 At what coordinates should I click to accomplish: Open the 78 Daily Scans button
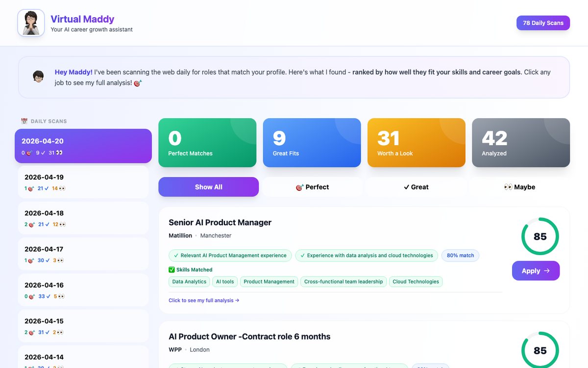pyautogui.click(x=543, y=23)
